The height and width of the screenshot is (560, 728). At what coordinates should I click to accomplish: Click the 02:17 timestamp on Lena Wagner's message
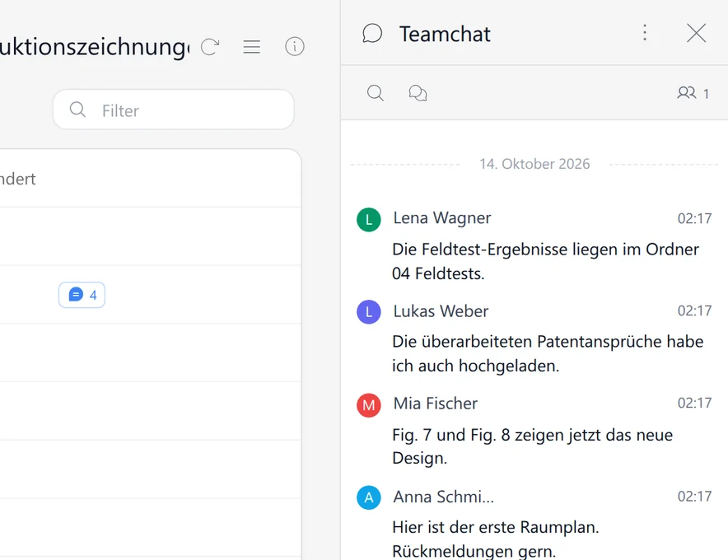tap(694, 218)
